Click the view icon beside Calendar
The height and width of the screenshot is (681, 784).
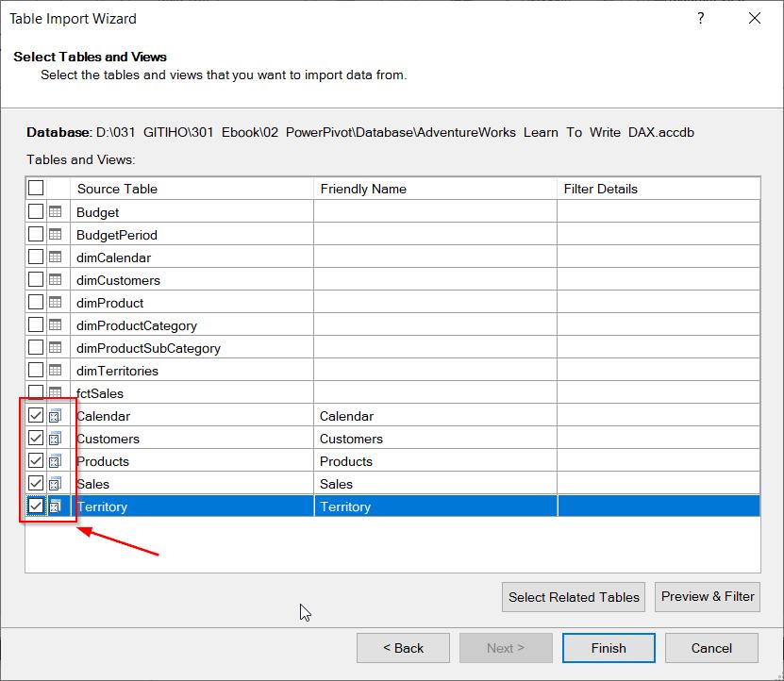click(56, 416)
